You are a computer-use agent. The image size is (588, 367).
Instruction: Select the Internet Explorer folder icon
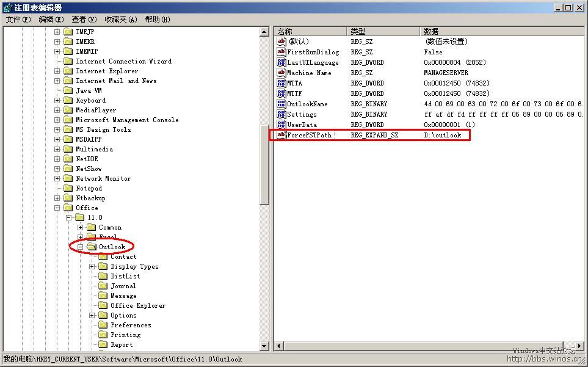(68, 71)
